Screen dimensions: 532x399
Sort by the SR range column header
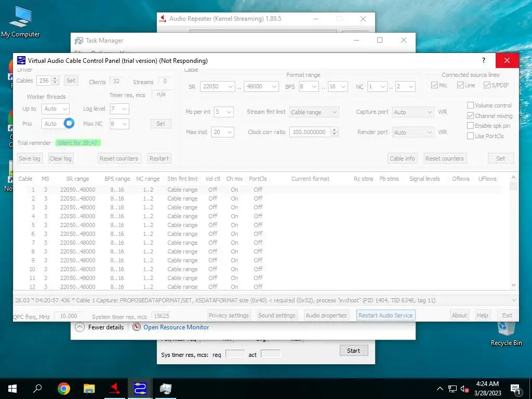[x=77, y=179]
